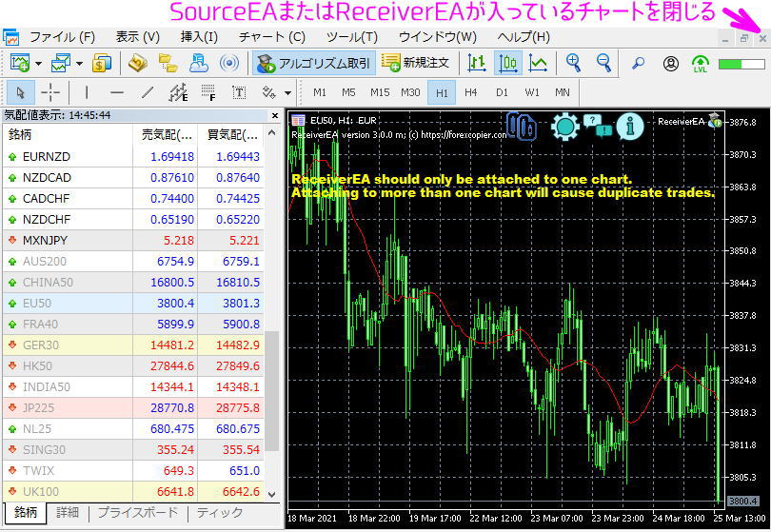Switch chart to candlestick display
The image size is (771, 532).
pos(508,63)
